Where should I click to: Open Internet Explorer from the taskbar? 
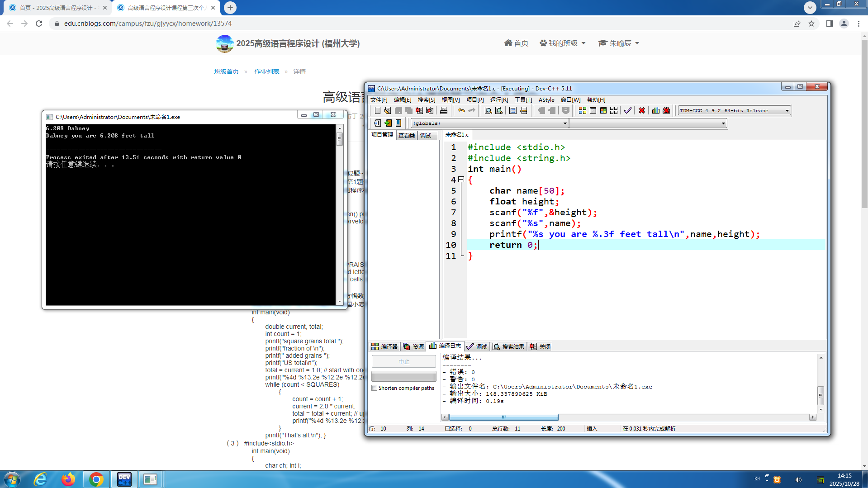[41, 479]
